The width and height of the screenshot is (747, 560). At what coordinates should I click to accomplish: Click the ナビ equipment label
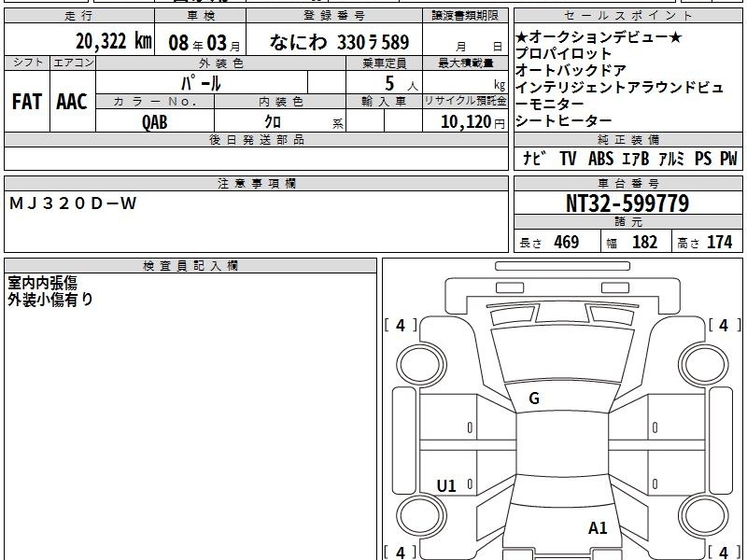(534, 159)
